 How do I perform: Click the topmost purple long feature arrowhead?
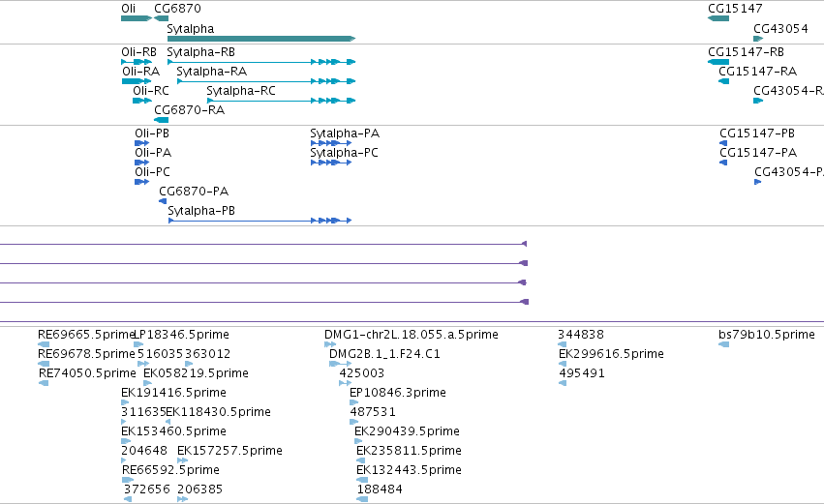point(524,244)
